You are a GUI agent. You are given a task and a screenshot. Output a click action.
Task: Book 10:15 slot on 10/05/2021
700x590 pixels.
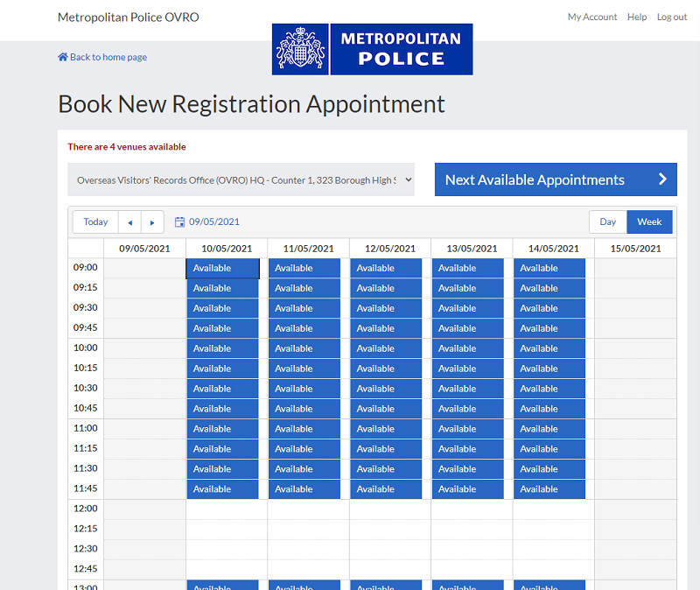coord(223,369)
